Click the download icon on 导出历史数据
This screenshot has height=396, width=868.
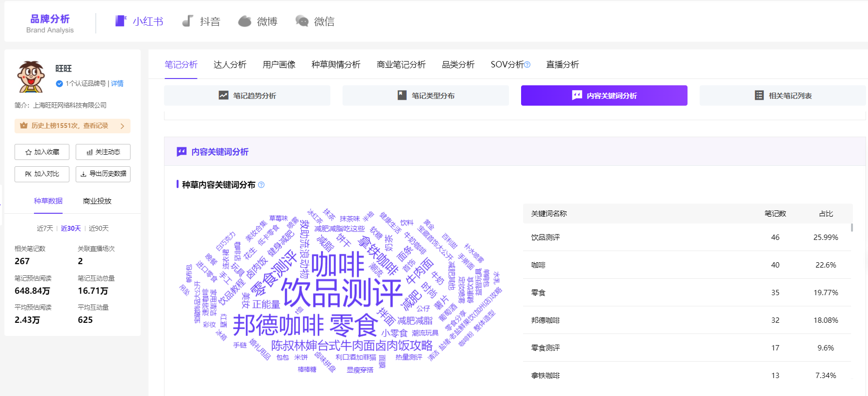83,174
